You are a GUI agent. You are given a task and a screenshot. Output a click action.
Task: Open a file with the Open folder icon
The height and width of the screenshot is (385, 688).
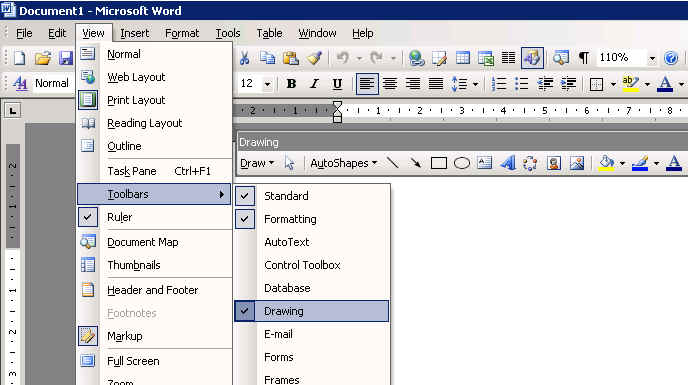click(x=43, y=58)
